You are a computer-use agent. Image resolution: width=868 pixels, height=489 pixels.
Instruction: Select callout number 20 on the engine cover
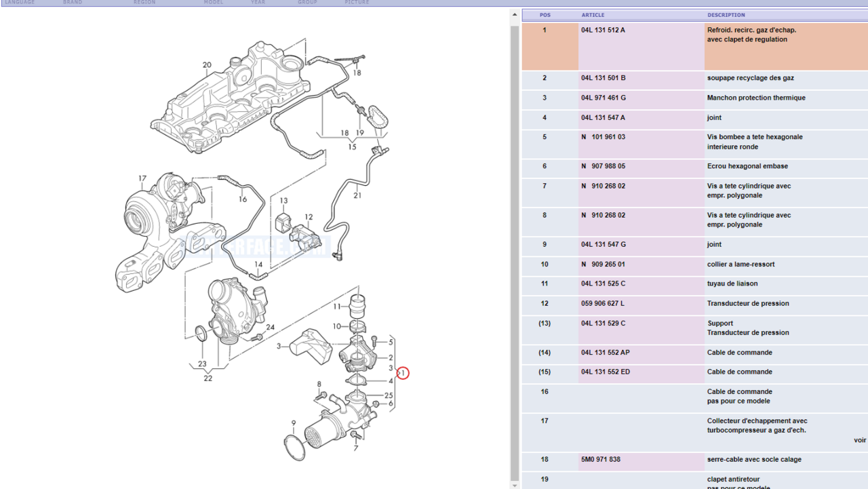click(x=207, y=66)
